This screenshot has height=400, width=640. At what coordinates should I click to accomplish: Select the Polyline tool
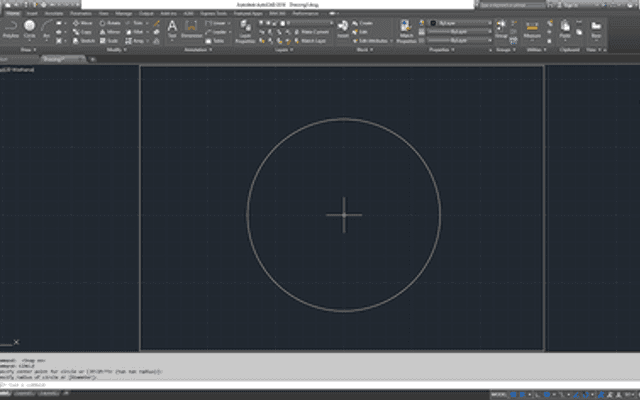pos(10,29)
